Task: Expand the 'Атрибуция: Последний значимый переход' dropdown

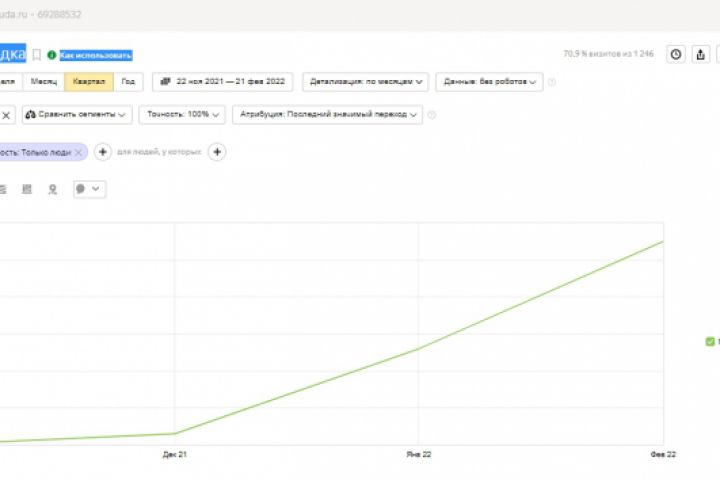Action: (x=327, y=115)
